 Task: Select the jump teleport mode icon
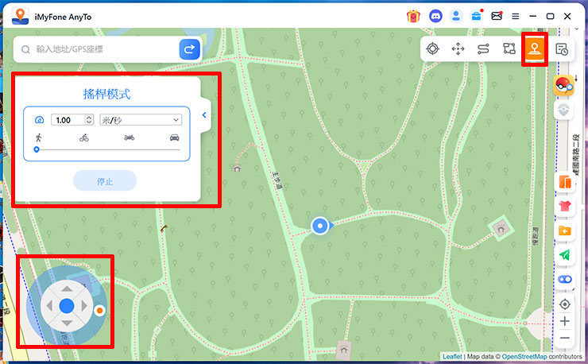click(x=458, y=48)
